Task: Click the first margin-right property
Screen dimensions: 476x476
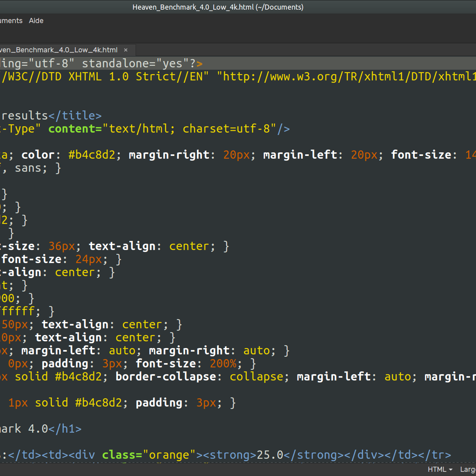Action: [x=169, y=155]
